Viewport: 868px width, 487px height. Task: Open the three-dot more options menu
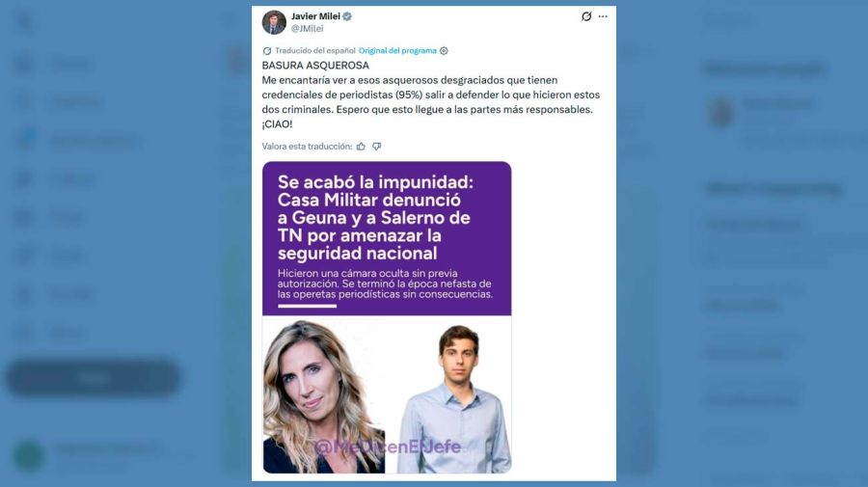tap(603, 16)
